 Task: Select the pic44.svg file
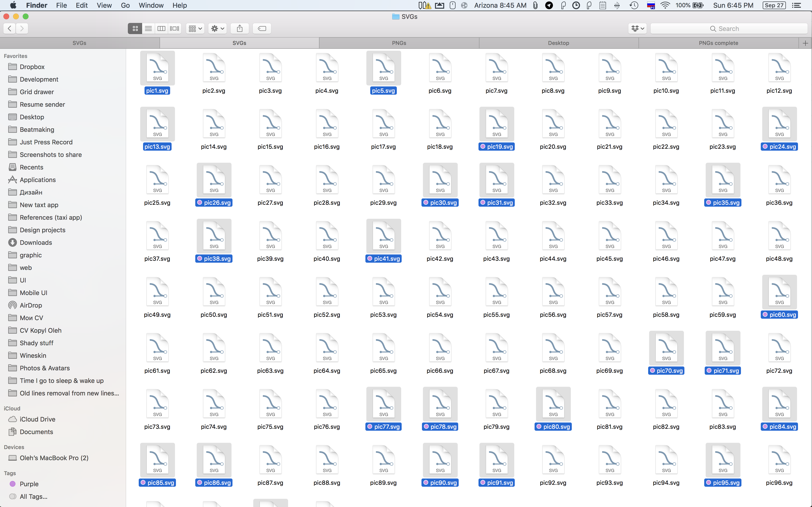pyautogui.click(x=553, y=237)
